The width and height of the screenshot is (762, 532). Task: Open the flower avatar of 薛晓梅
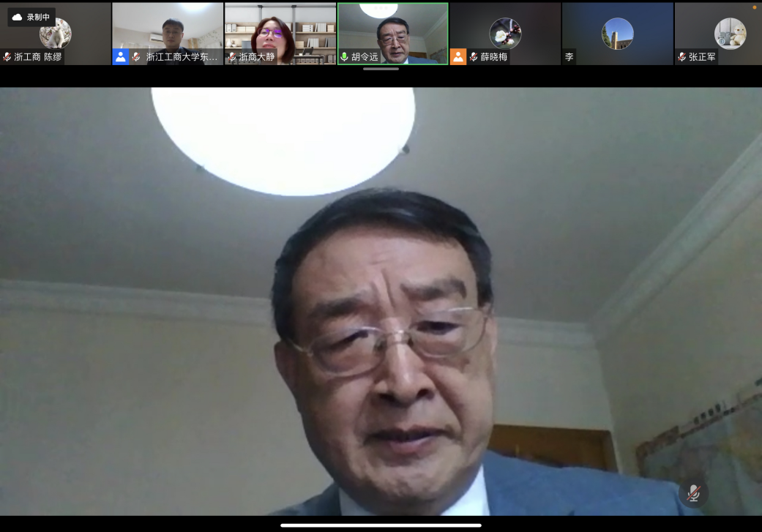(x=505, y=34)
